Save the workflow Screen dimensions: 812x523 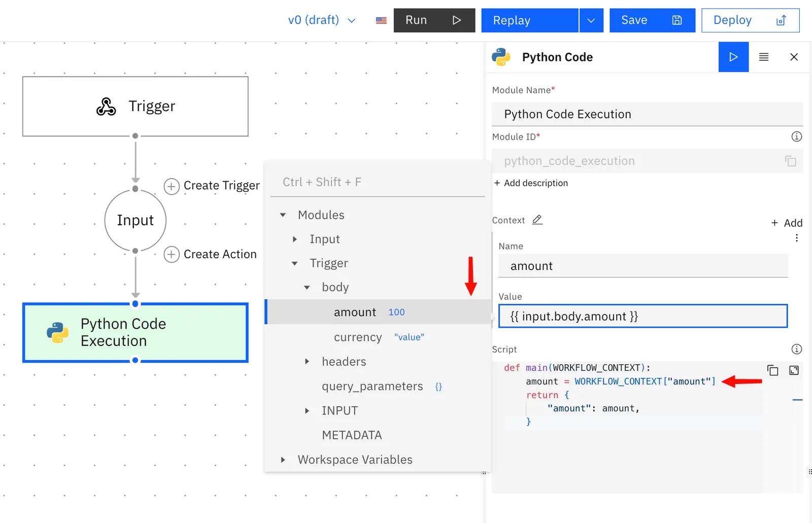(x=652, y=20)
